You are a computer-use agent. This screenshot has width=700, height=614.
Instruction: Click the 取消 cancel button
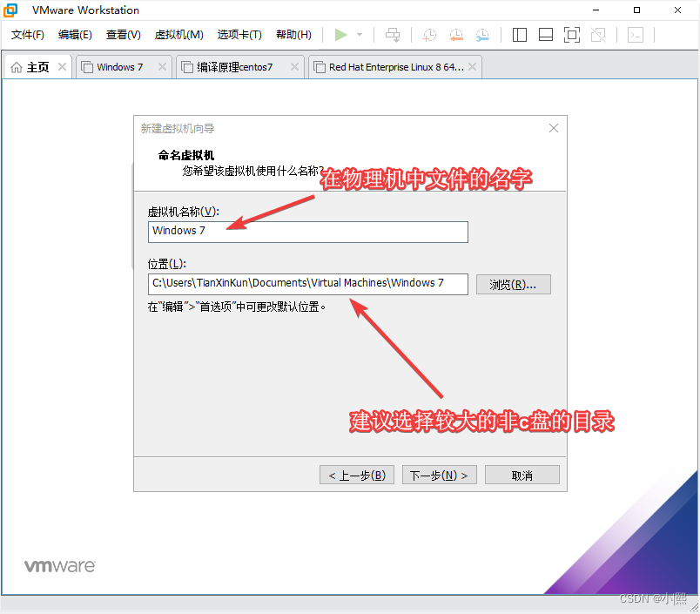click(522, 476)
